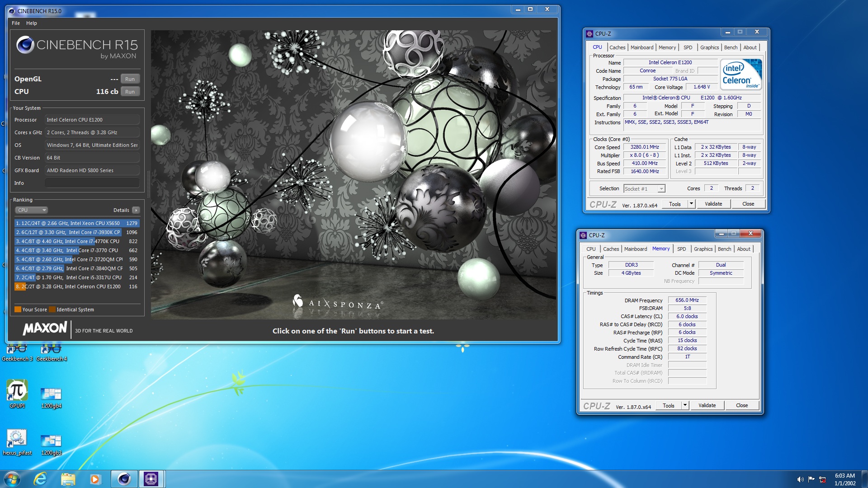Image resolution: width=868 pixels, height=488 pixels.
Task: Open the Cinebench File menu
Action: coord(16,23)
